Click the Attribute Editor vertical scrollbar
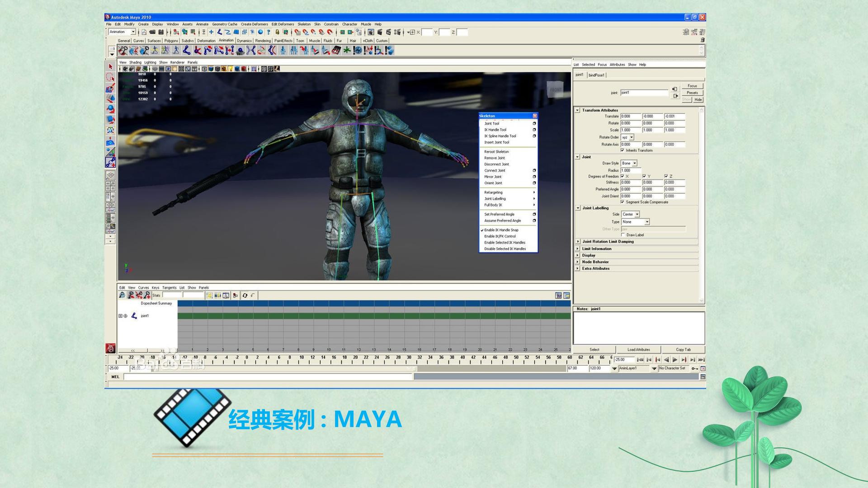This screenshot has width=868, height=488. pyautogui.click(x=702, y=206)
